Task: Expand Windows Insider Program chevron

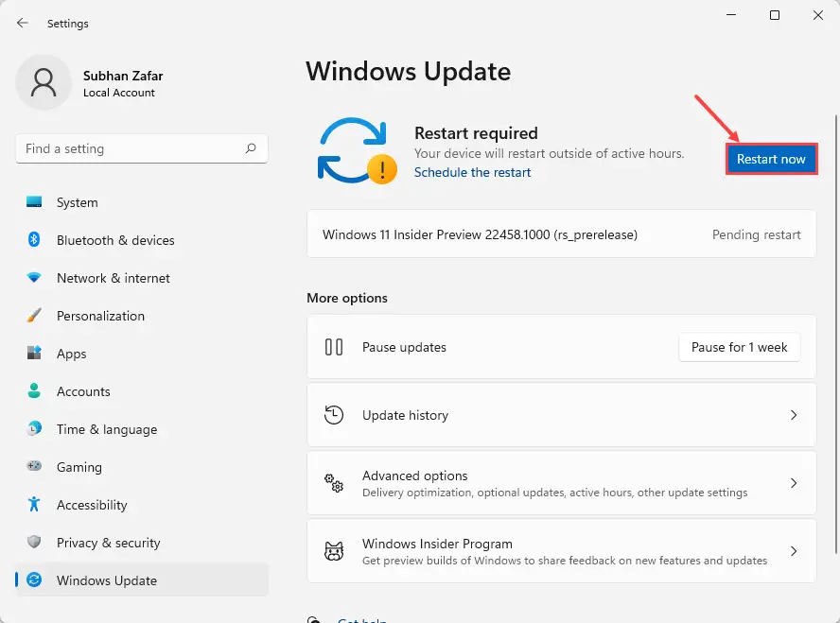Action: pyautogui.click(x=794, y=551)
